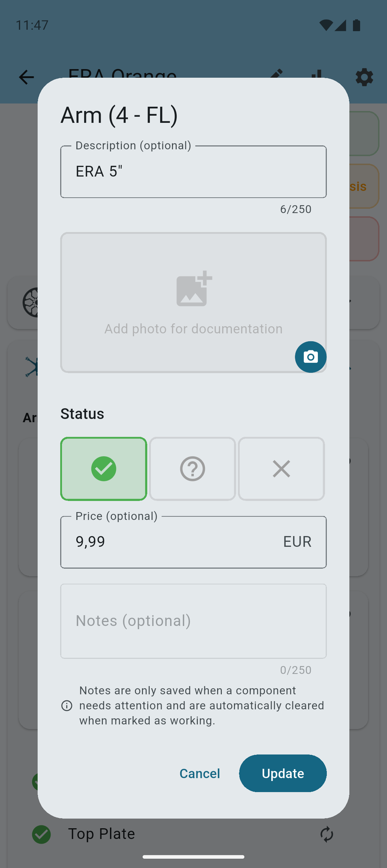Mark the component status as working
The height and width of the screenshot is (868, 387).
tap(104, 468)
